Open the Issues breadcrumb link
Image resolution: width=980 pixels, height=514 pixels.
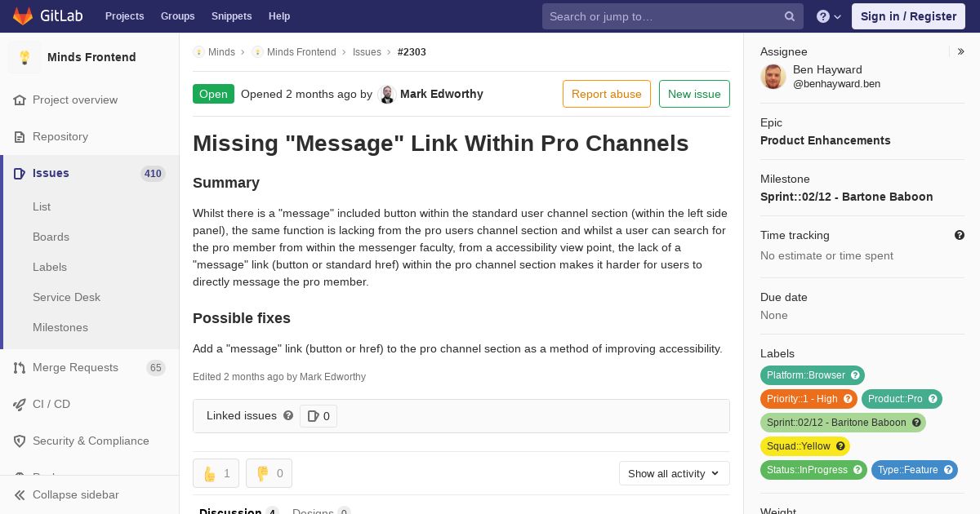click(367, 51)
